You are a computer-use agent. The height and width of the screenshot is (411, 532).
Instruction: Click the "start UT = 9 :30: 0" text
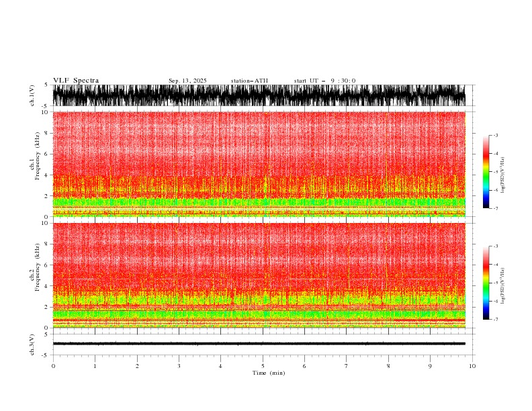point(324,81)
